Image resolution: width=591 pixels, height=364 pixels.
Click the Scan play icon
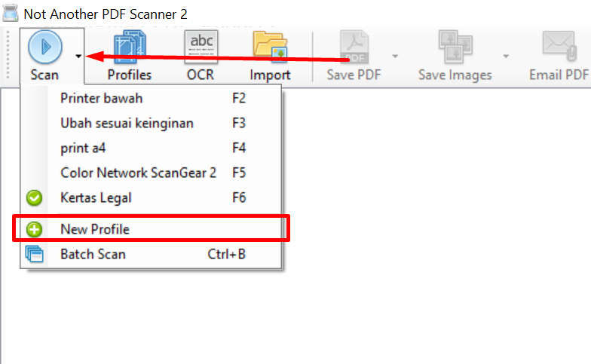pos(45,47)
